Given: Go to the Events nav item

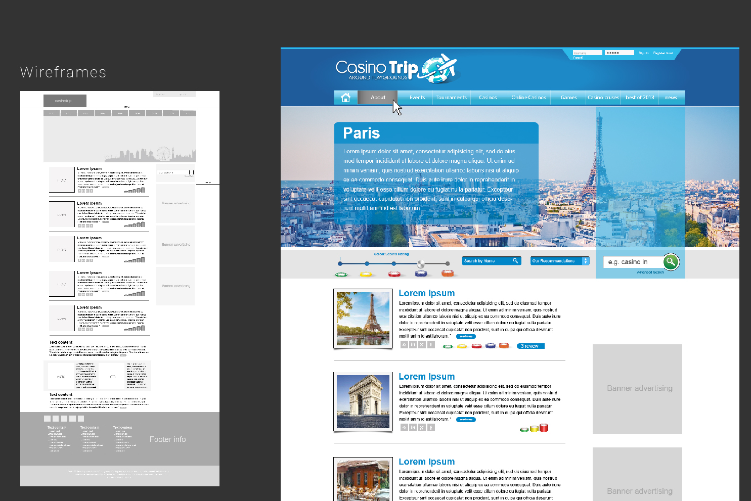Looking at the screenshot, I should pyautogui.click(x=417, y=97).
